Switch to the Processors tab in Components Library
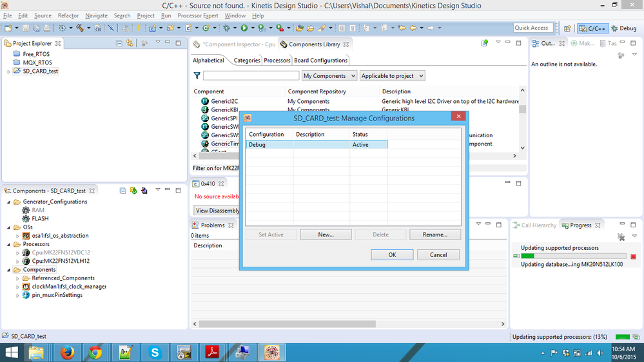The image size is (644, 362). click(277, 61)
